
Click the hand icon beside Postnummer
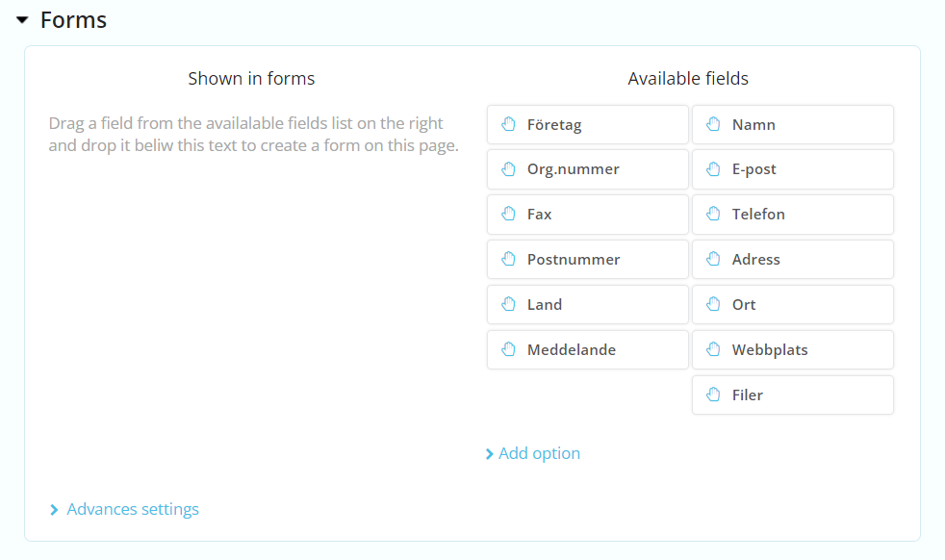coord(509,260)
